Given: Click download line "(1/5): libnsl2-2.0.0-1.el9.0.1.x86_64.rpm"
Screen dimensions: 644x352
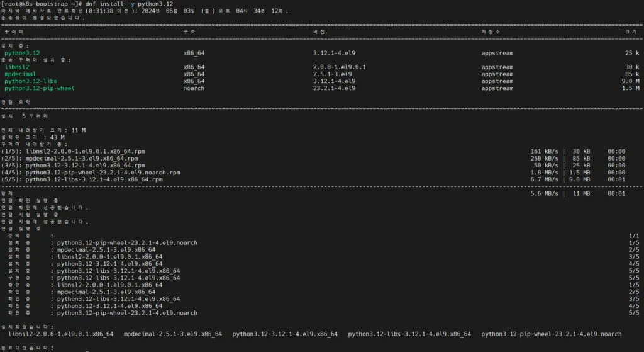Looking at the screenshot, I should 73,151.
